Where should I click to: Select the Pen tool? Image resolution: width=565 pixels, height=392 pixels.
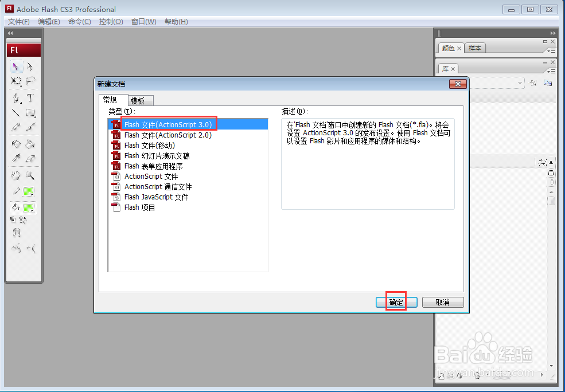click(16, 98)
